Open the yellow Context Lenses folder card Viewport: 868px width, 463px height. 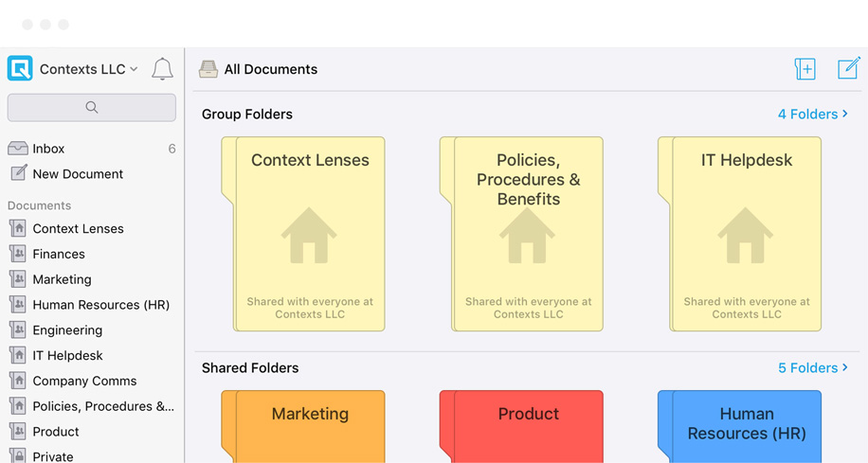point(303,234)
